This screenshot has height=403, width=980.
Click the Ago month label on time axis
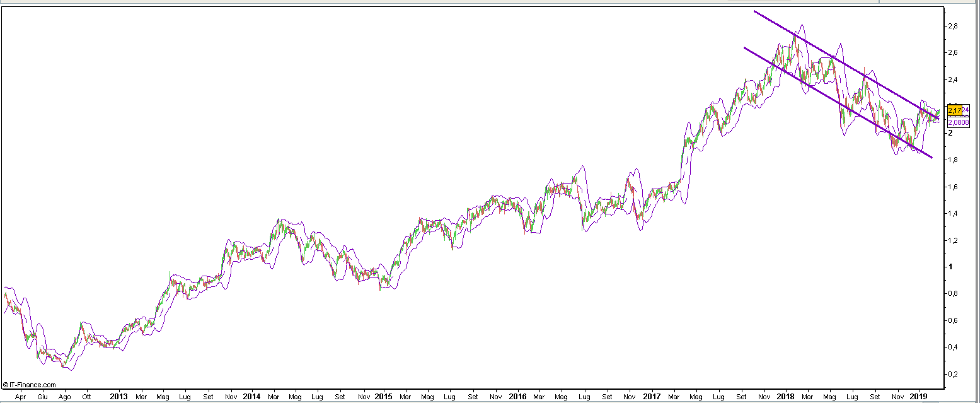(64, 397)
